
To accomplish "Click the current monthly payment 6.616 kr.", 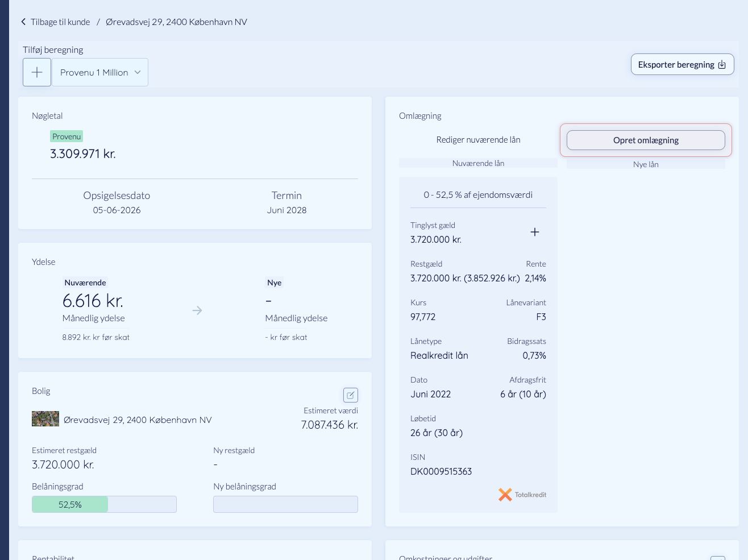I will [93, 301].
